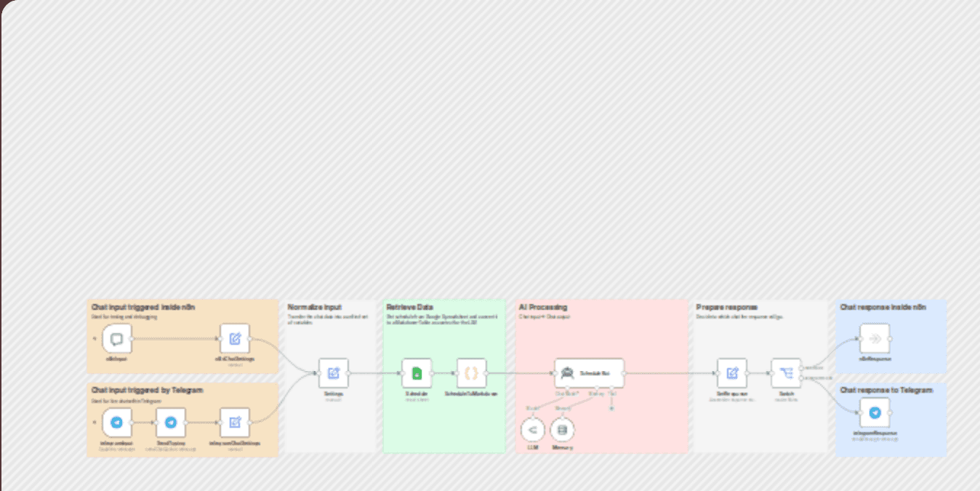This screenshot has width=980, height=491.
Task: Click 'Chat response inside n8n' note title
Action: coord(883,307)
